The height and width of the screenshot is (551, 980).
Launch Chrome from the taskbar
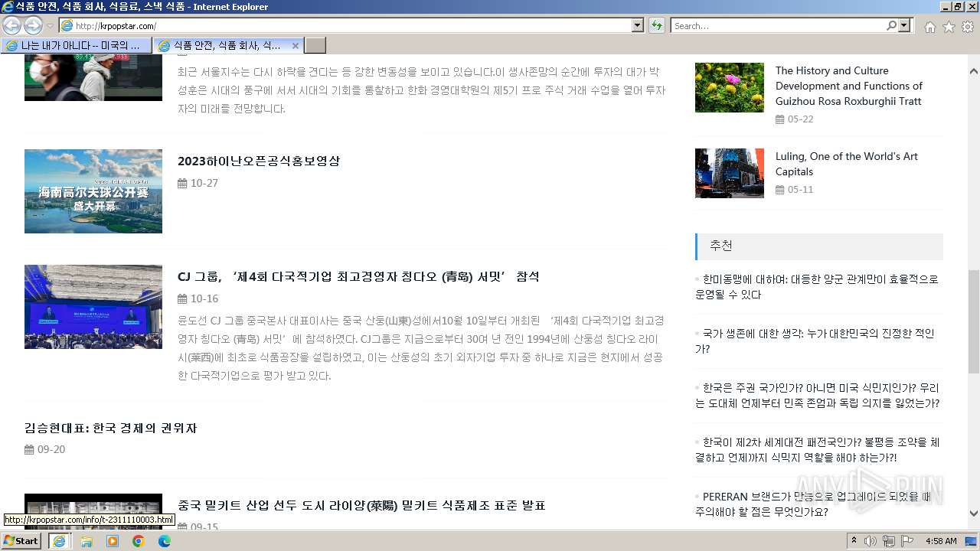(x=139, y=541)
